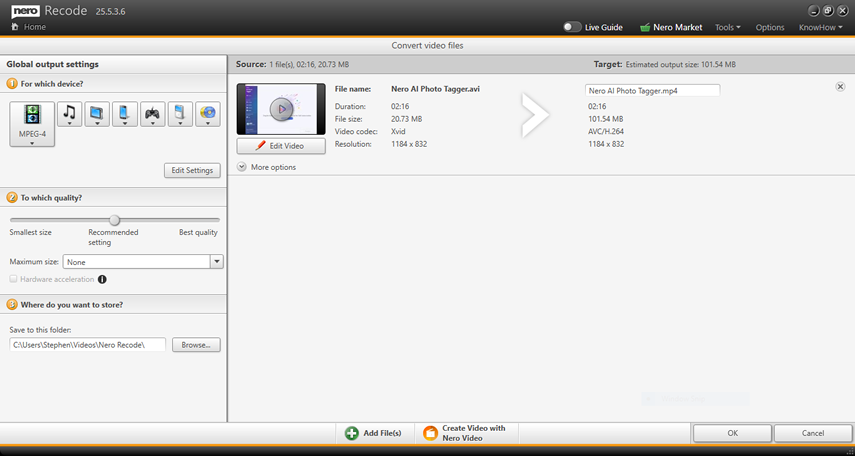Click the Browse button

tap(196, 345)
